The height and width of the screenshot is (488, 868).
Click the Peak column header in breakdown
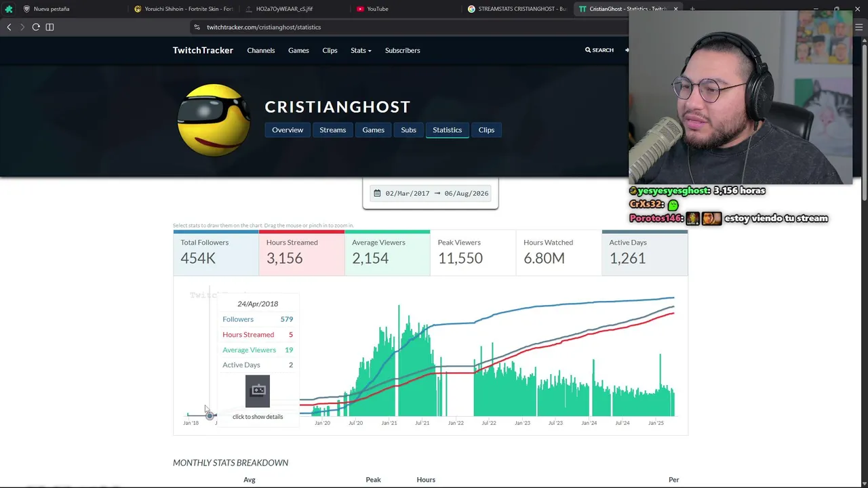coord(373,480)
